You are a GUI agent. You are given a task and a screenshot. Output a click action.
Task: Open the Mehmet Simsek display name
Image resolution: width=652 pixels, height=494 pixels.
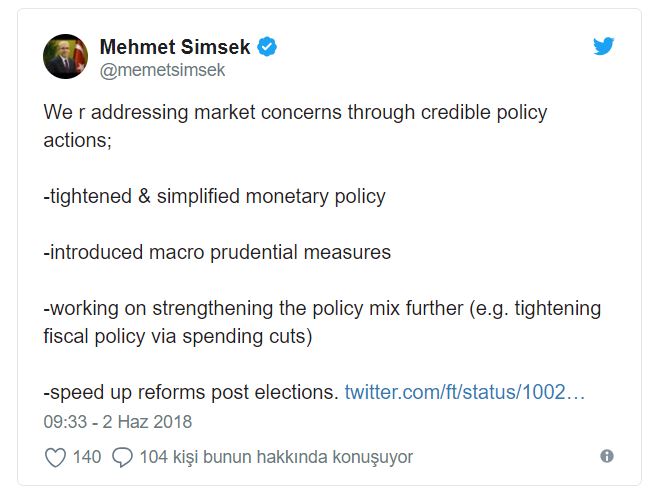coord(175,47)
